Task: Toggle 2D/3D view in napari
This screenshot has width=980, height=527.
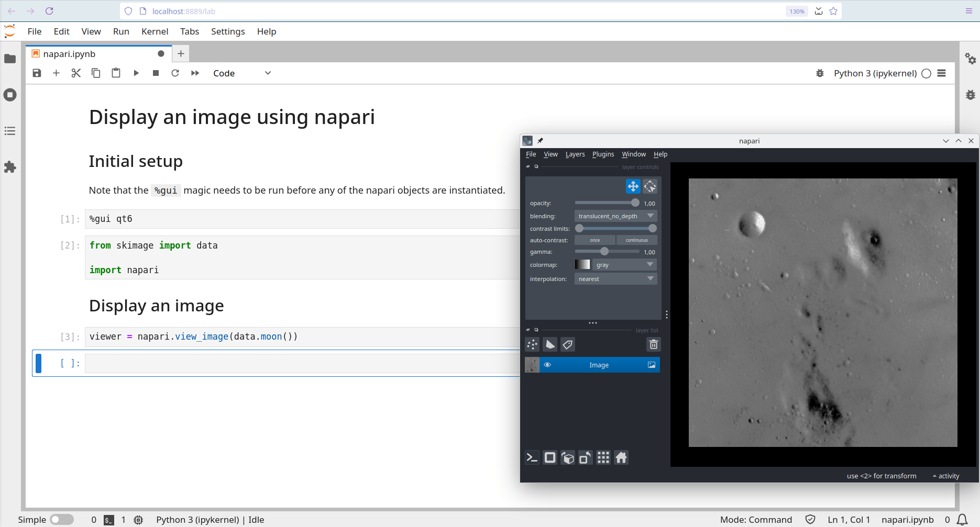Action: click(x=550, y=458)
